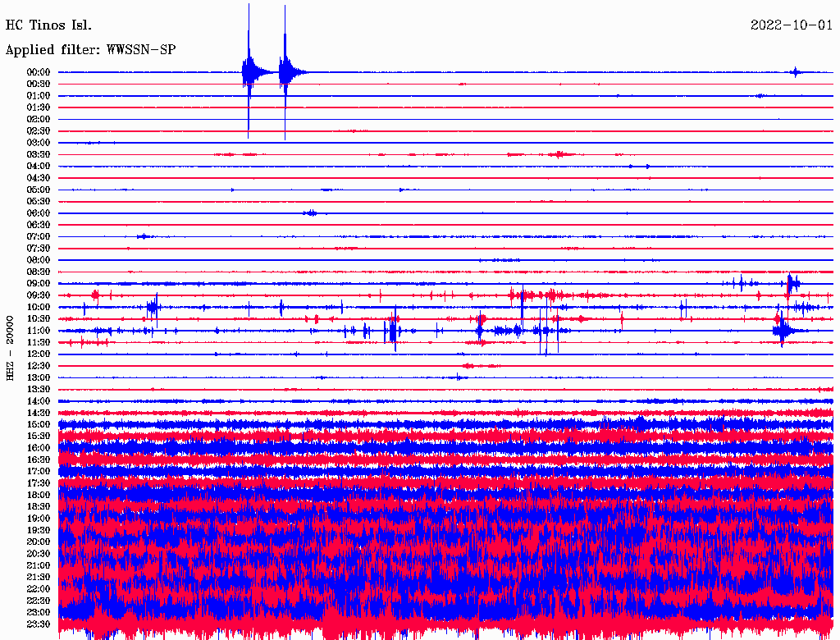Click the '00:30' time label
Viewport: 840px width, 640px height.
coord(39,85)
